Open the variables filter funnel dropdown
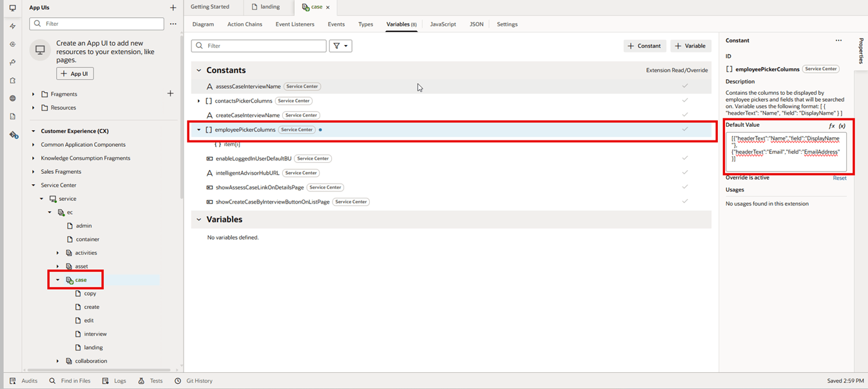Screen dimensions: 868x389 (x=340, y=46)
